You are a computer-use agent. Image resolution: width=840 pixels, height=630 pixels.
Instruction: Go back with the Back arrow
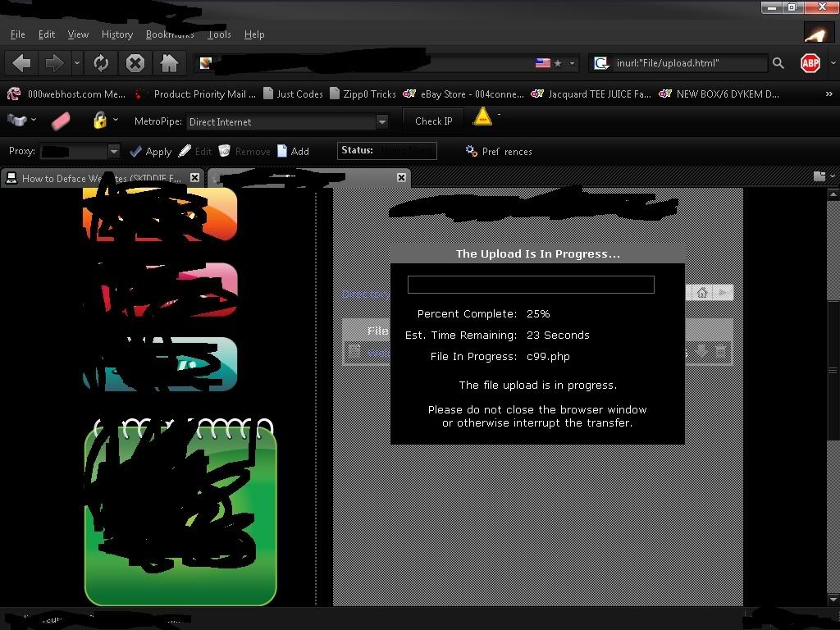(x=21, y=63)
